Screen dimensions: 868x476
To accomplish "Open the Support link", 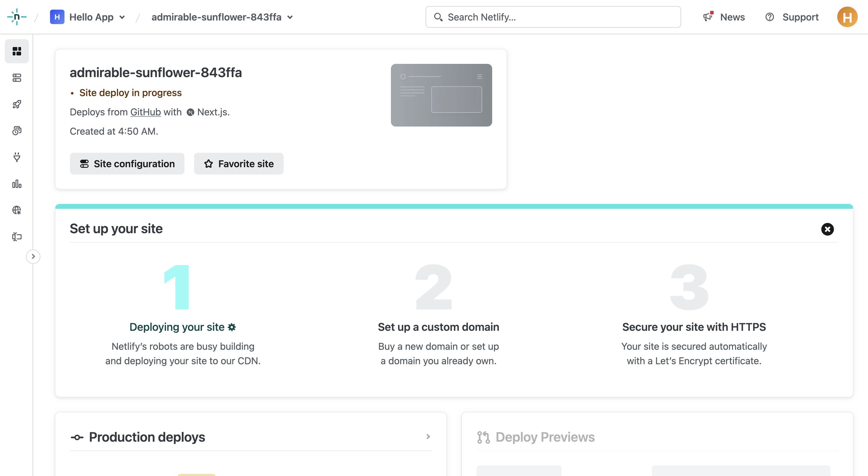I will [800, 17].
